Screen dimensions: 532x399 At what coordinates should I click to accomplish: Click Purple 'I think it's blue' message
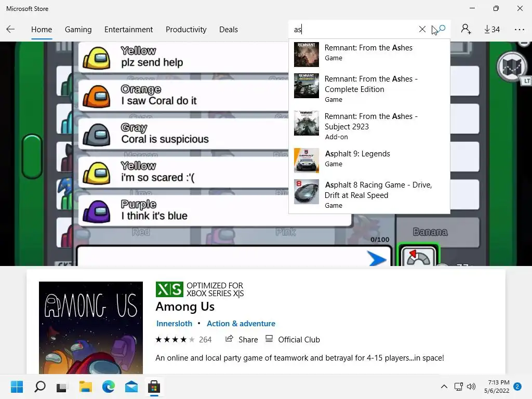215,210
